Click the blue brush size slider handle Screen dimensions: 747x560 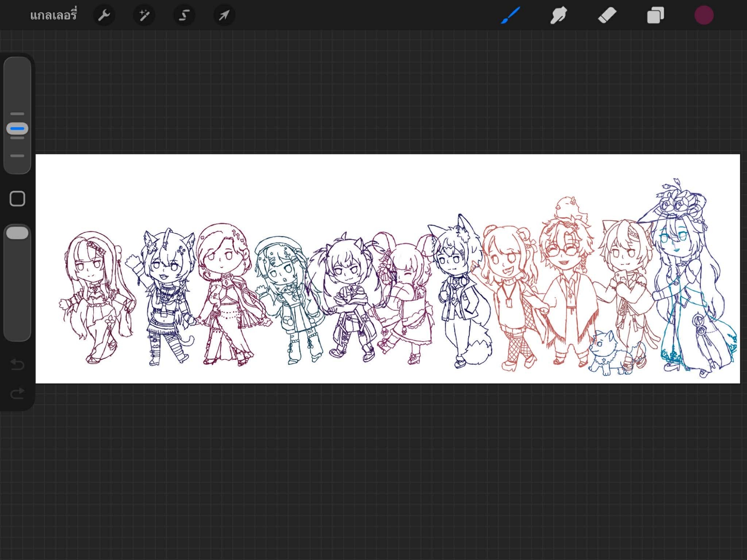(x=17, y=128)
